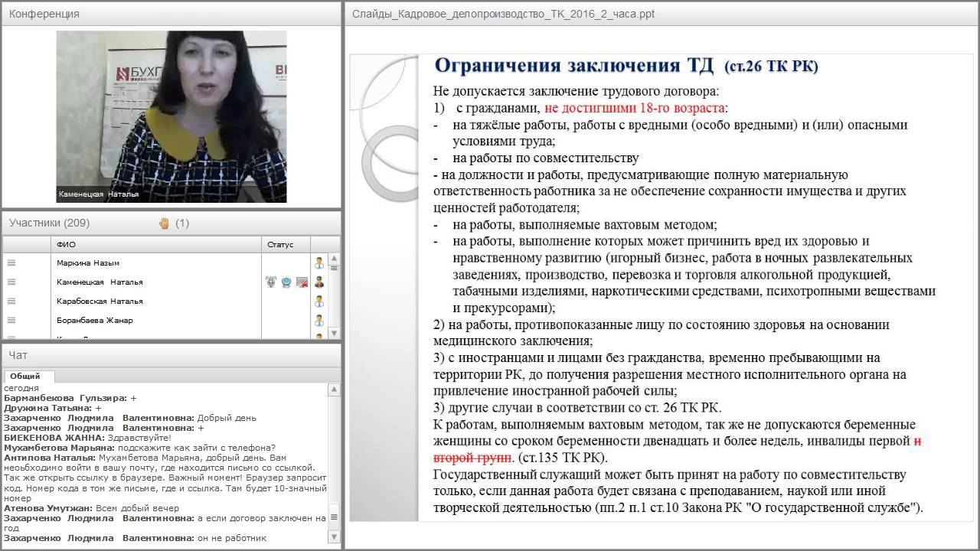
Task: Click webcam status icon for Каменецкая Наталья
Action: [286, 282]
